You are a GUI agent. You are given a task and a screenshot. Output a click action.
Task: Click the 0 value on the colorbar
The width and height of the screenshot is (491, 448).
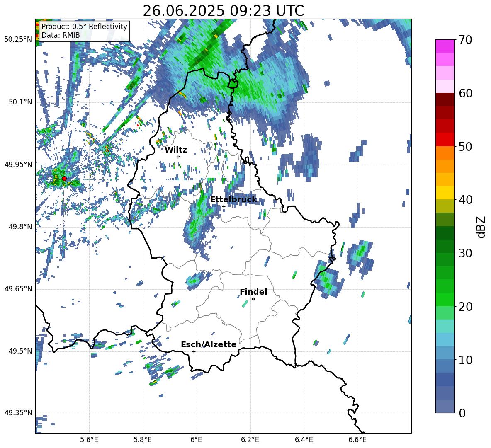tap(462, 413)
